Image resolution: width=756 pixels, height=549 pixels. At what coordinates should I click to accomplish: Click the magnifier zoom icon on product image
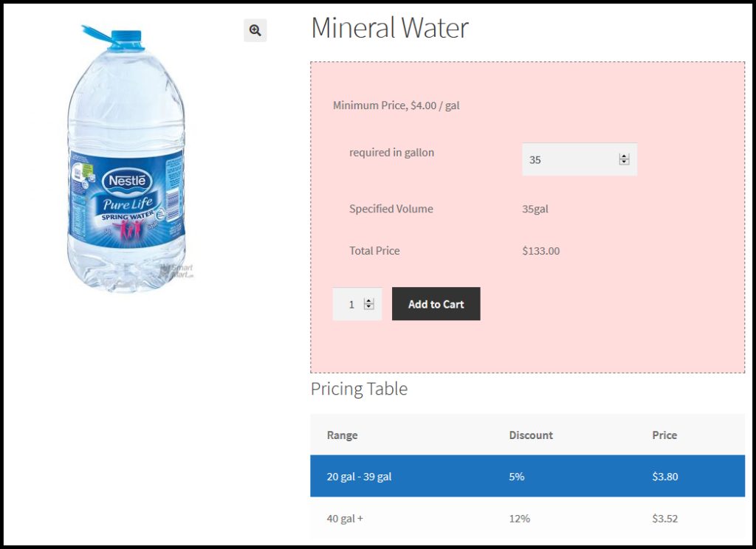(x=255, y=30)
